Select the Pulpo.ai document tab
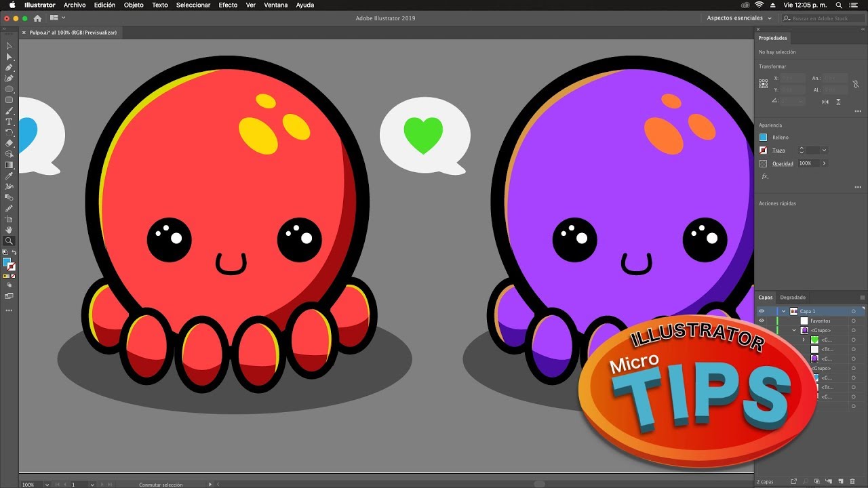 tap(73, 33)
